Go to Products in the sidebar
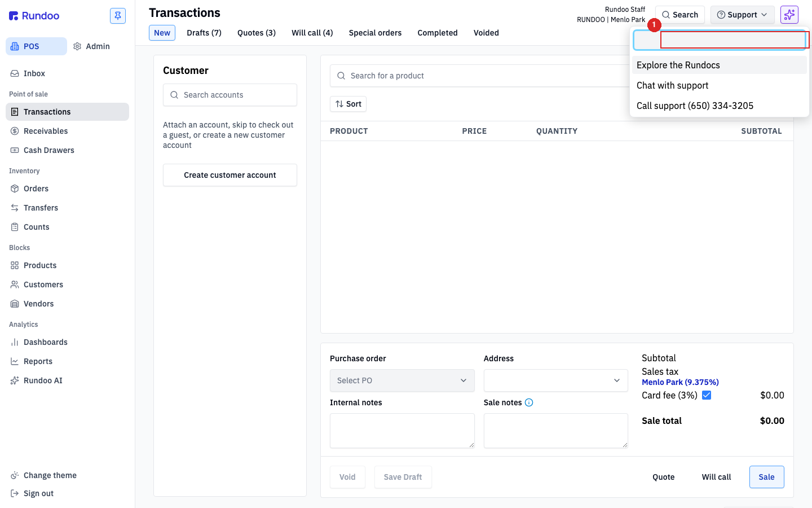The width and height of the screenshot is (812, 508). pos(68,265)
